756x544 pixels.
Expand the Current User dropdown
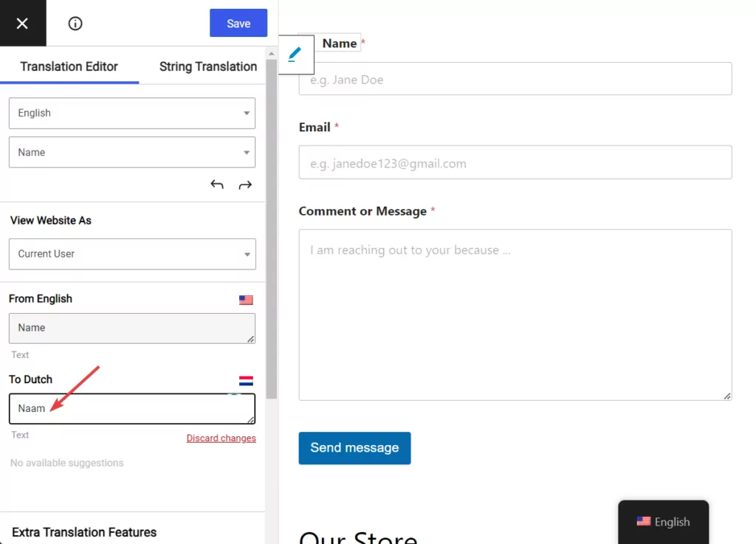click(x=132, y=254)
